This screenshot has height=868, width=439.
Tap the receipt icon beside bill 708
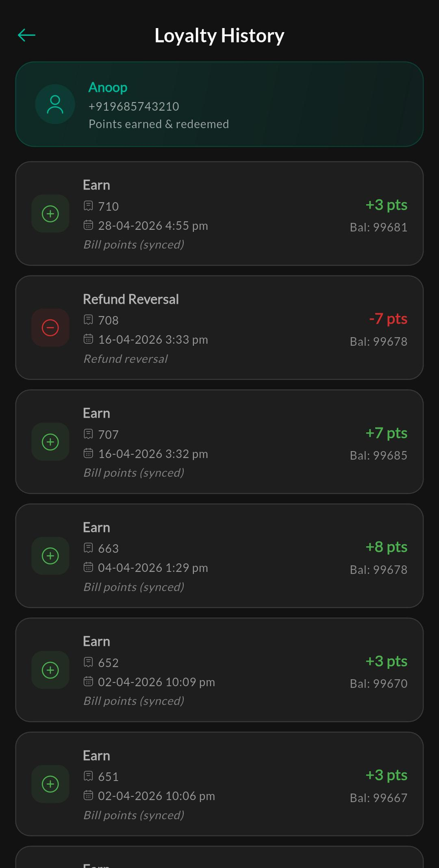coord(88,320)
